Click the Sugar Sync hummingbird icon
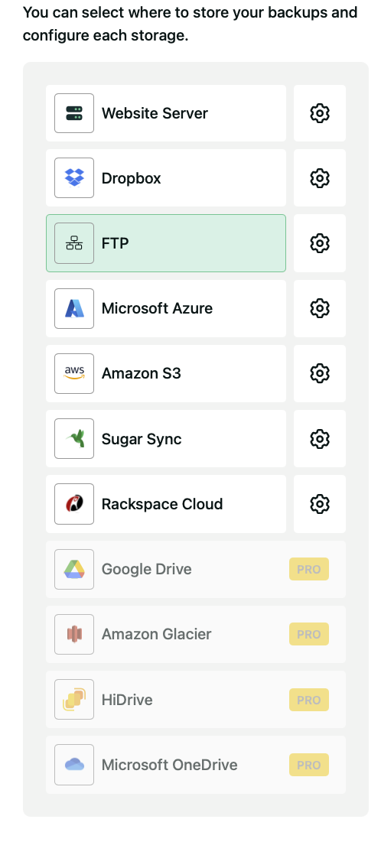The height and width of the screenshot is (868, 381). coord(74,439)
